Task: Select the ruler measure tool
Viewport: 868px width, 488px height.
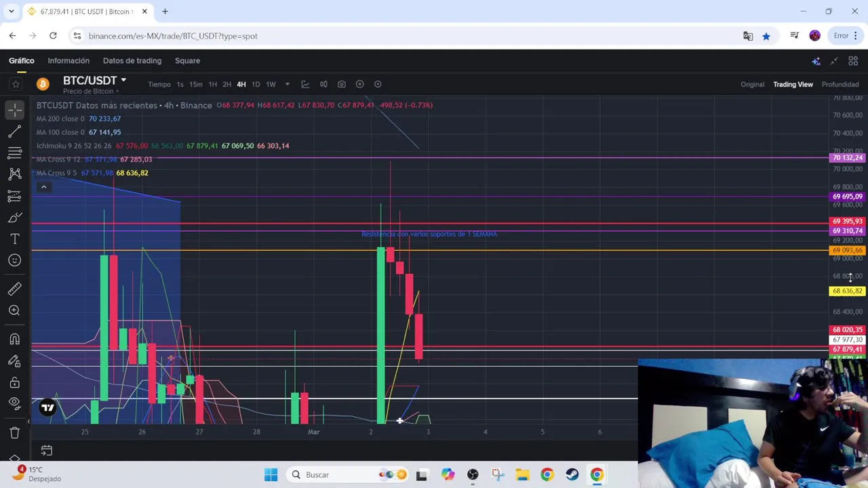Action: click(x=15, y=289)
